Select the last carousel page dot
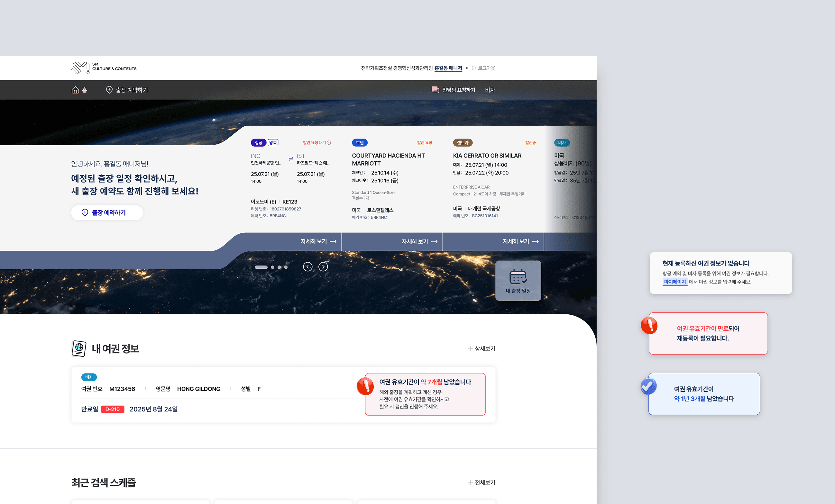The image size is (835, 504). (x=286, y=267)
